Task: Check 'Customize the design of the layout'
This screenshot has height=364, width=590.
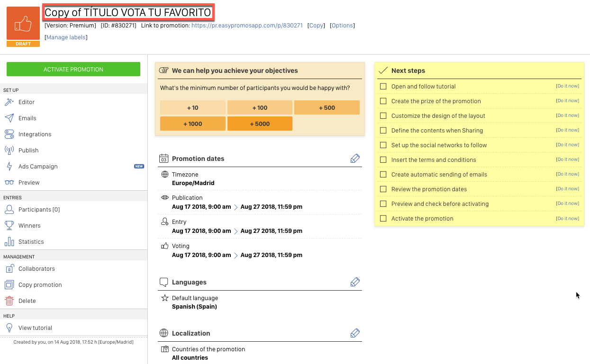Action: point(383,115)
